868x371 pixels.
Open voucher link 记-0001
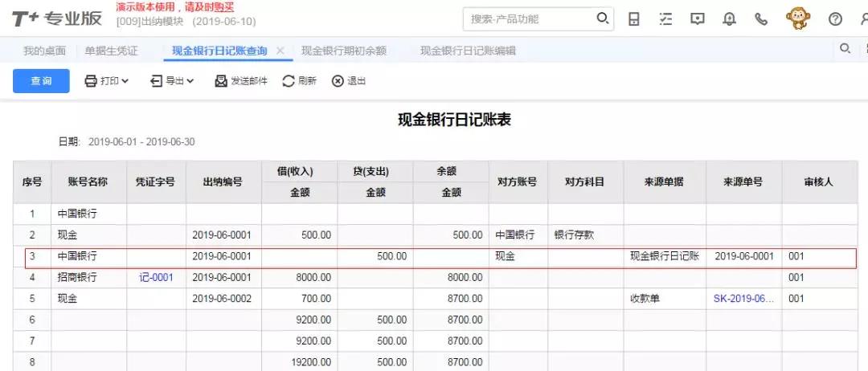[x=156, y=277]
